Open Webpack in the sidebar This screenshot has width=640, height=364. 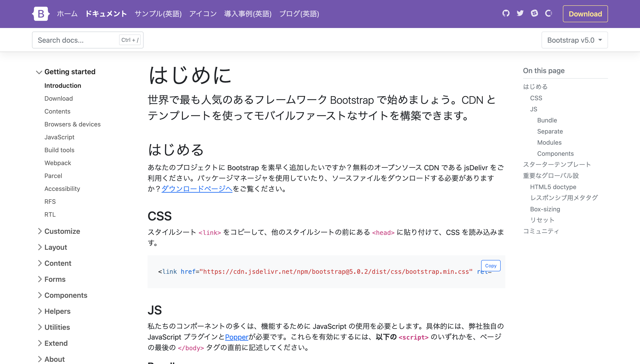[58, 163]
